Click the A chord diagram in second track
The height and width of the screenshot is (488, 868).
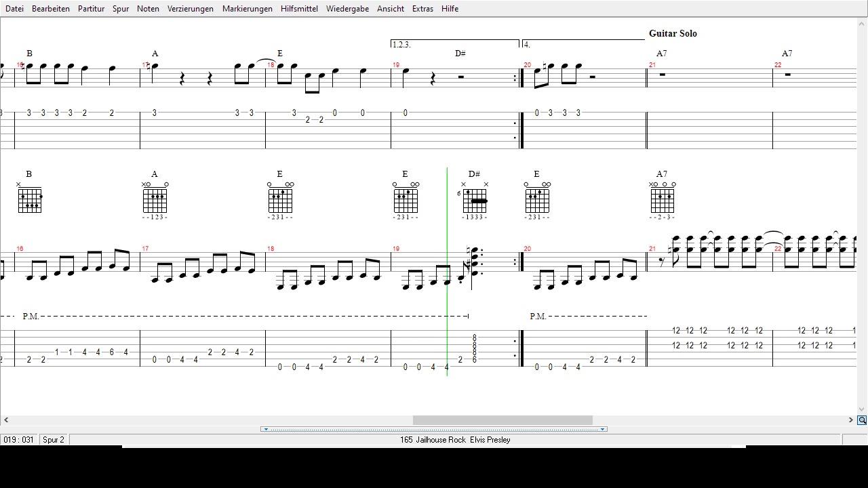click(x=155, y=201)
